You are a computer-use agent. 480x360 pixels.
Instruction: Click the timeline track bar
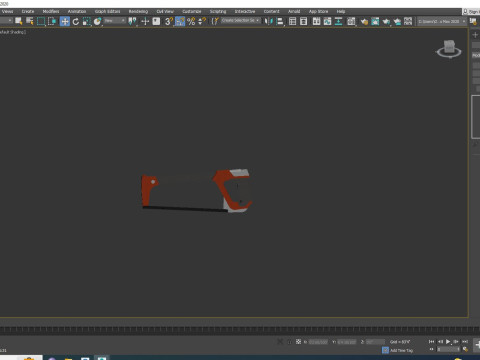point(240,330)
